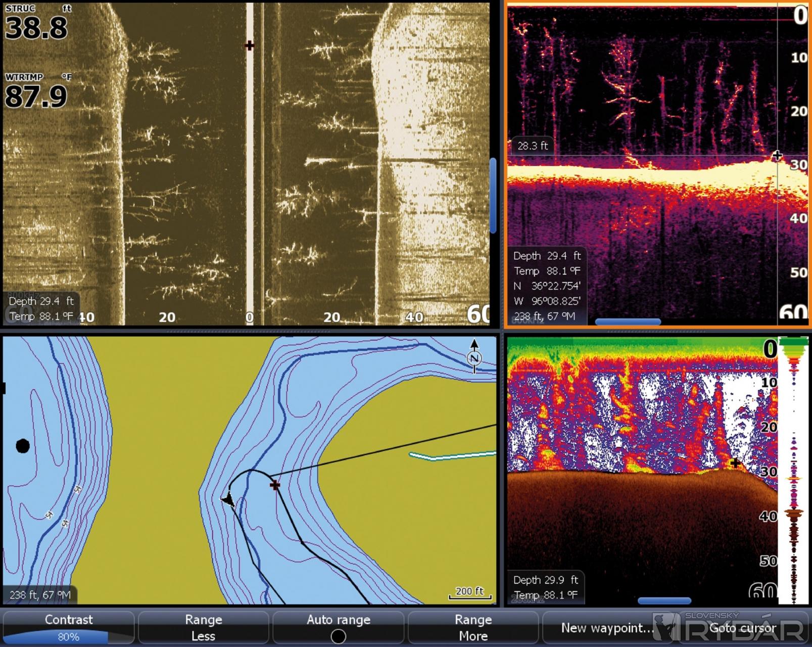Click the red cursor crosshair on chart
Image resolution: width=812 pixels, height=647 pixels.
(275, 485)
